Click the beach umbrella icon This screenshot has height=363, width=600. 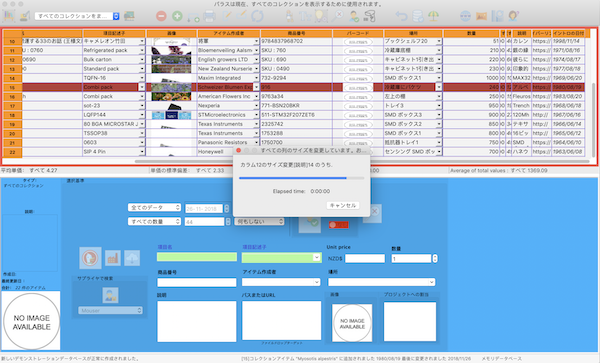coord(433,16)
